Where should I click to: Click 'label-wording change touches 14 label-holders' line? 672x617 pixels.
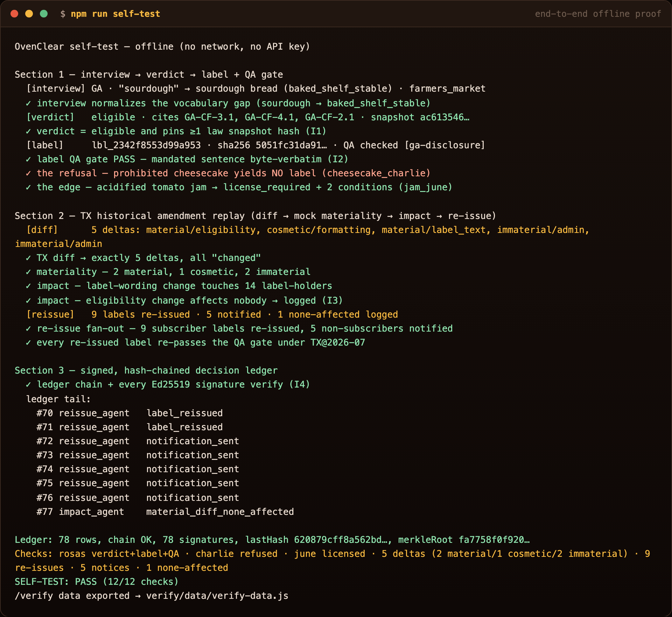coord(179,286)
